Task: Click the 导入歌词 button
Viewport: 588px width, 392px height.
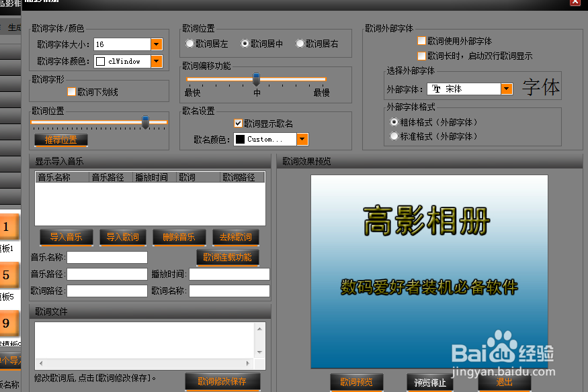Action: coord(123,238)
